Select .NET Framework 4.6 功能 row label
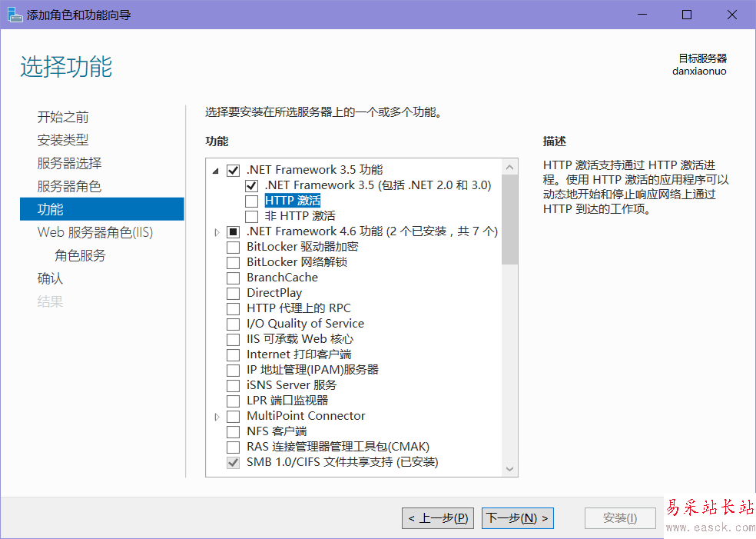Image resolution: width=756 pixels, height=539 pixels. click(372, 231)
